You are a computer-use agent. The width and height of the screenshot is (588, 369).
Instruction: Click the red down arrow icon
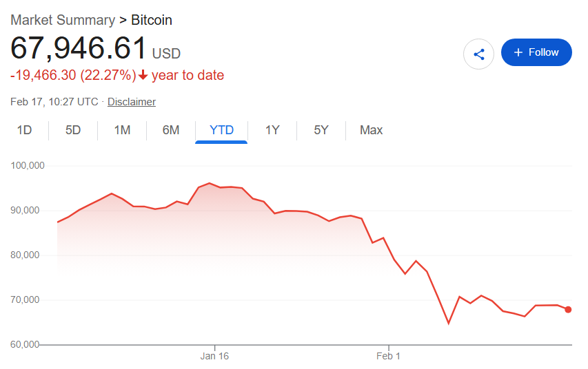pyautogui.click(x=143, y=76)
